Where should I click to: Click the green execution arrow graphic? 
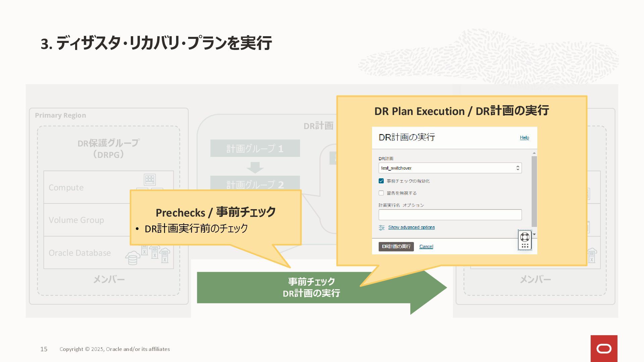point(312,288)
